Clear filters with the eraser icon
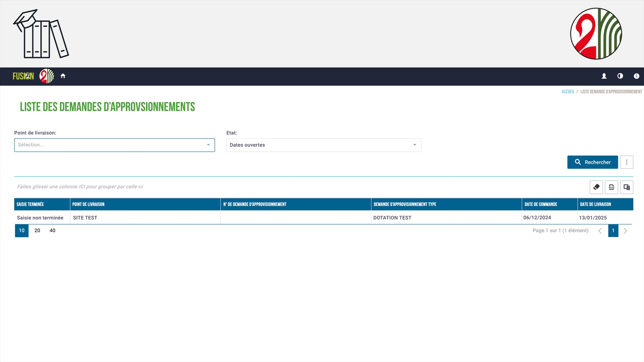The width and height of the screenshot is (644, 362). point(596,187)
